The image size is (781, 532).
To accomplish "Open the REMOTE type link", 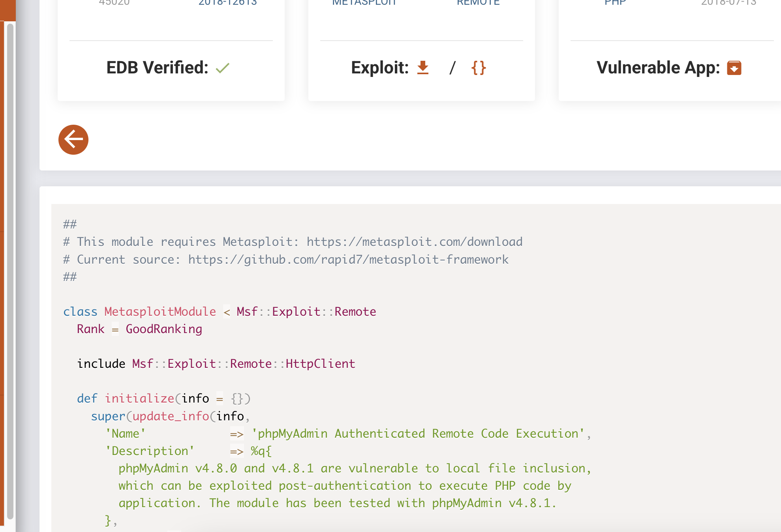I will coord(478,3).
